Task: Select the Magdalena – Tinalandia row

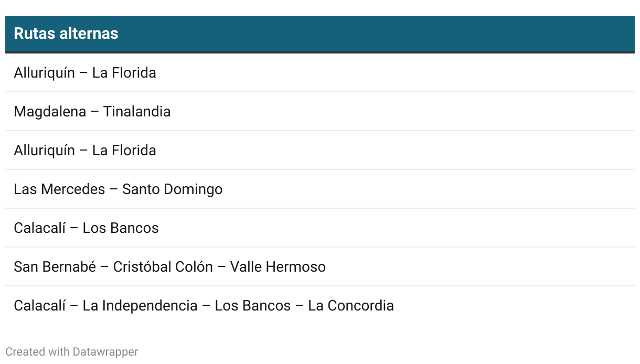Action: tap(320, 112)
